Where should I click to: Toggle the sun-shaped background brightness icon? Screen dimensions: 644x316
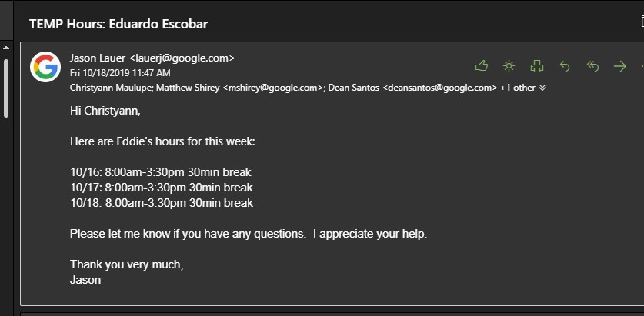pyautogui.click(x=509, y=66)
